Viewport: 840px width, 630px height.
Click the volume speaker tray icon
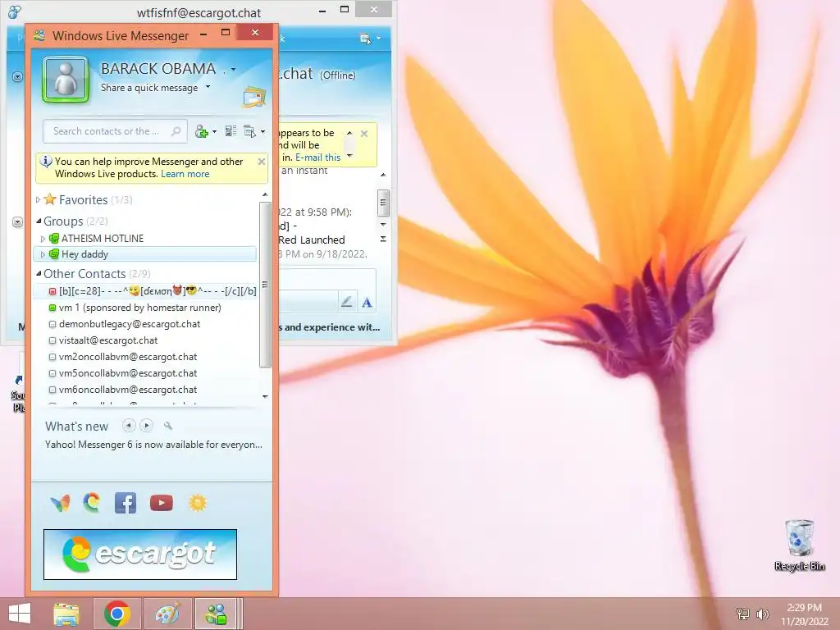coord(762,614)
